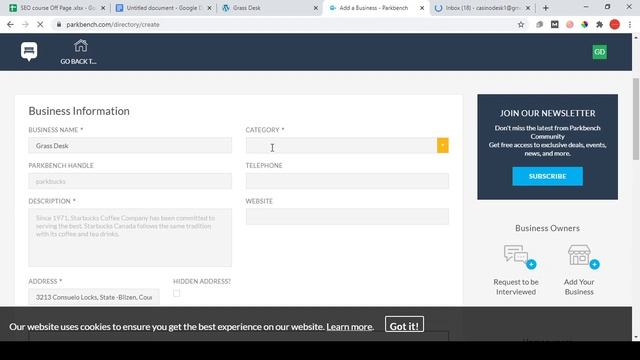The image size is (640, 360).
Task: Click the SUBSCRIBE button
Action: click(547, 176)
